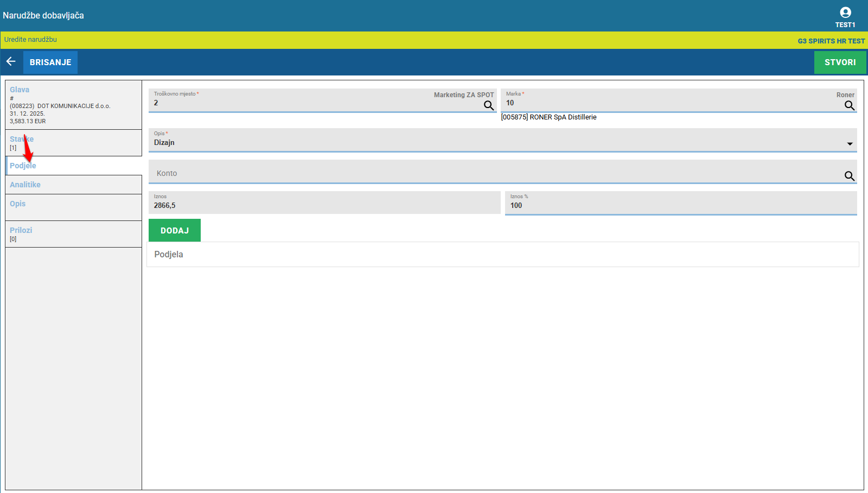Show the Prilozi attachments tab
This screenshot has width=868, height=493.
[x=21, y=230]
